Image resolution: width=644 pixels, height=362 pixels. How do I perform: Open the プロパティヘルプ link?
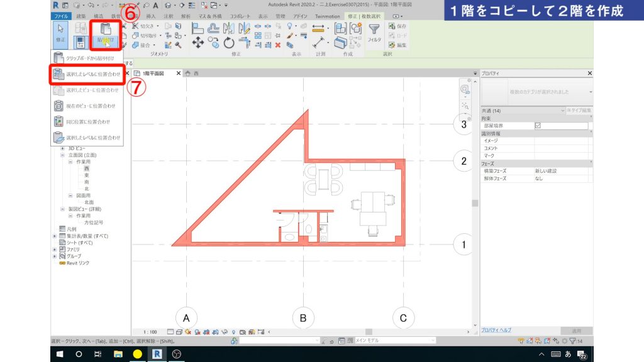(x=496, y=330)
